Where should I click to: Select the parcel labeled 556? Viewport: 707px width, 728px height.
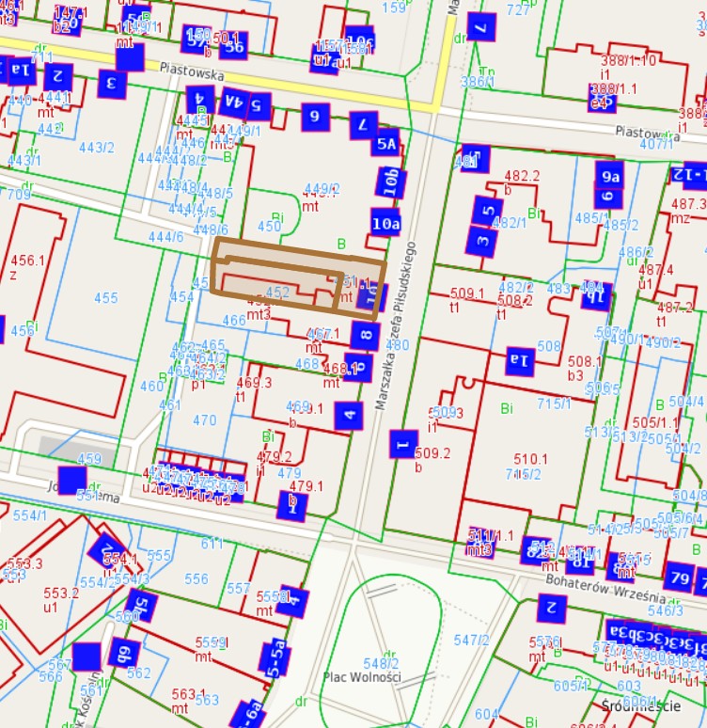196,578
